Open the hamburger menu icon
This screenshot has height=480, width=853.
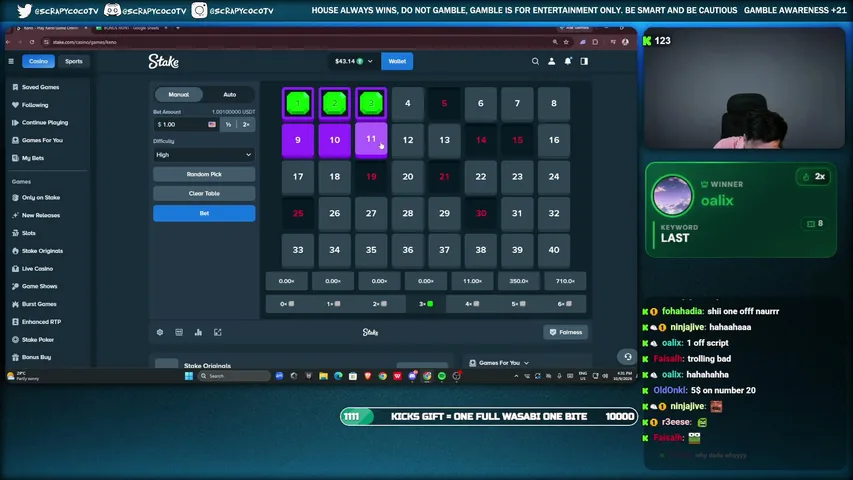(x=11, y=61)
